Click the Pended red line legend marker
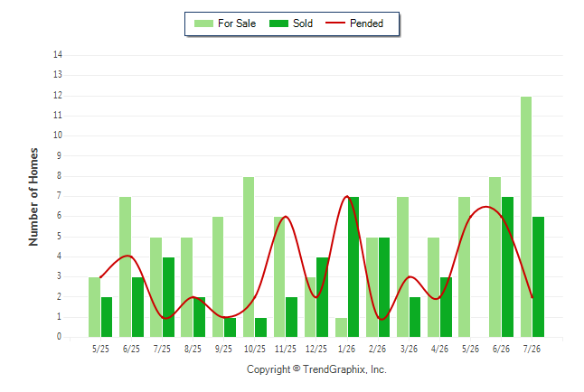 335,23
